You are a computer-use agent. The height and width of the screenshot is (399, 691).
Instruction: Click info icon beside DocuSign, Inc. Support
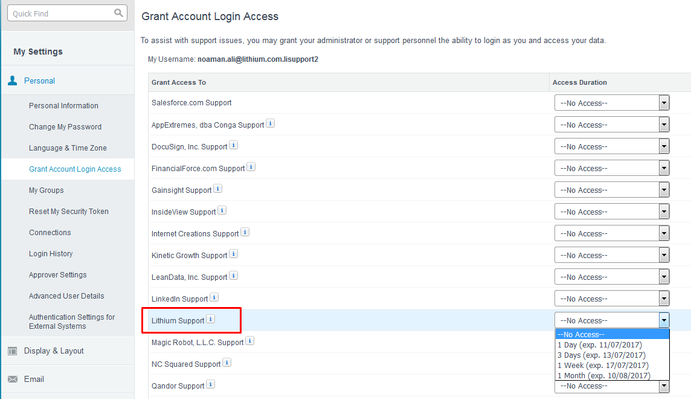[x=234, y=145]
